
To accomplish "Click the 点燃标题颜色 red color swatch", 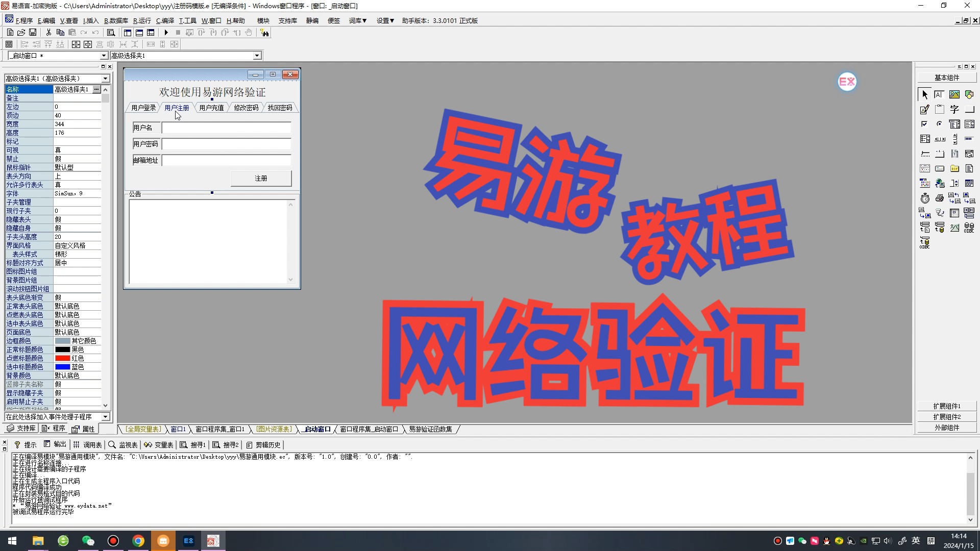I will 62,358.
